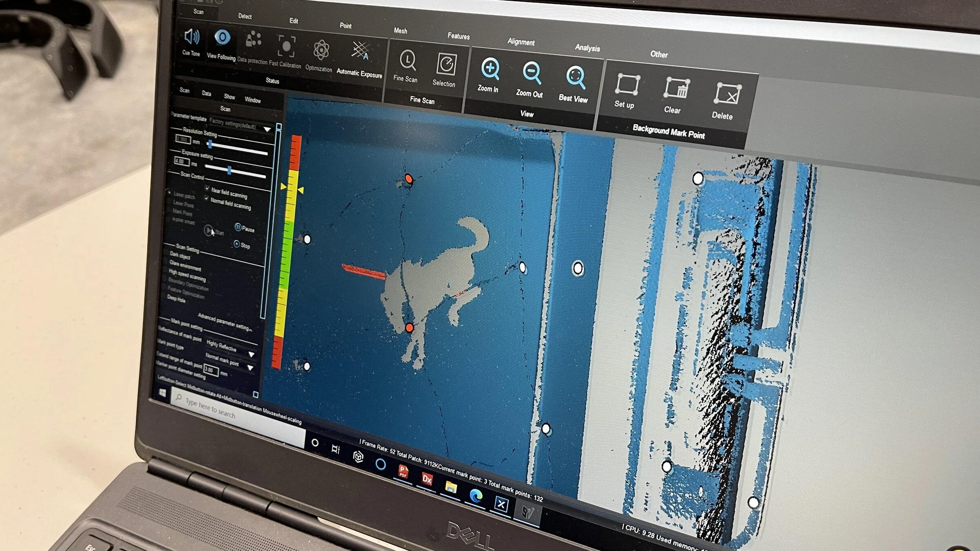This screenshot has width=980, height=551.
Task: Open Reflectance of mark point dropdown
Action: [252, 354]
